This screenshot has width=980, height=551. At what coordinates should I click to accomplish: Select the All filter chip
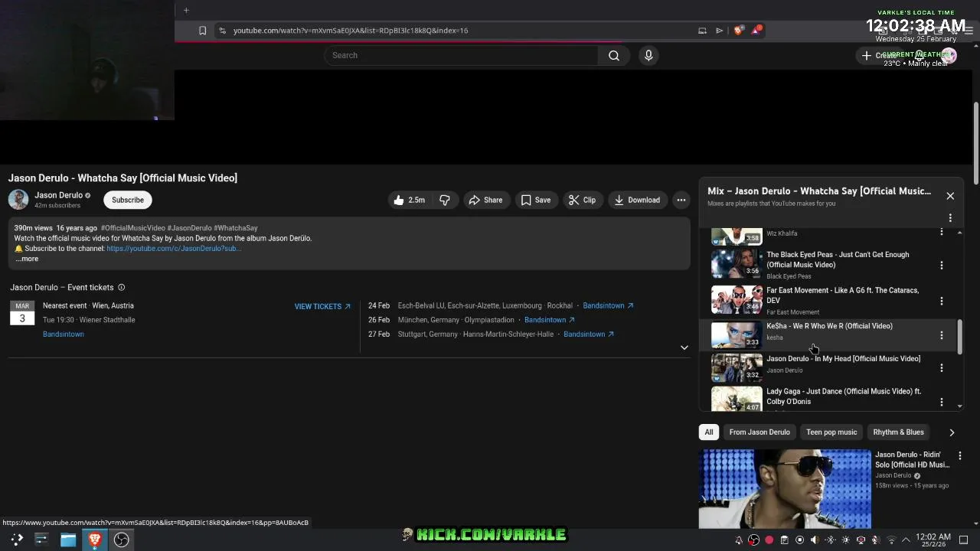709,432
